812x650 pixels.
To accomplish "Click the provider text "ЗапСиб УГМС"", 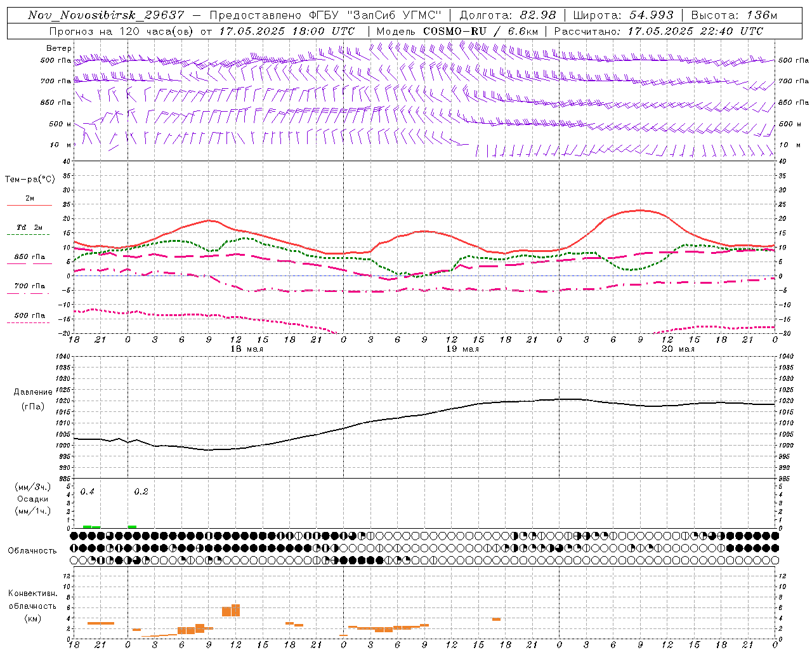I will (x=394, y=15).
